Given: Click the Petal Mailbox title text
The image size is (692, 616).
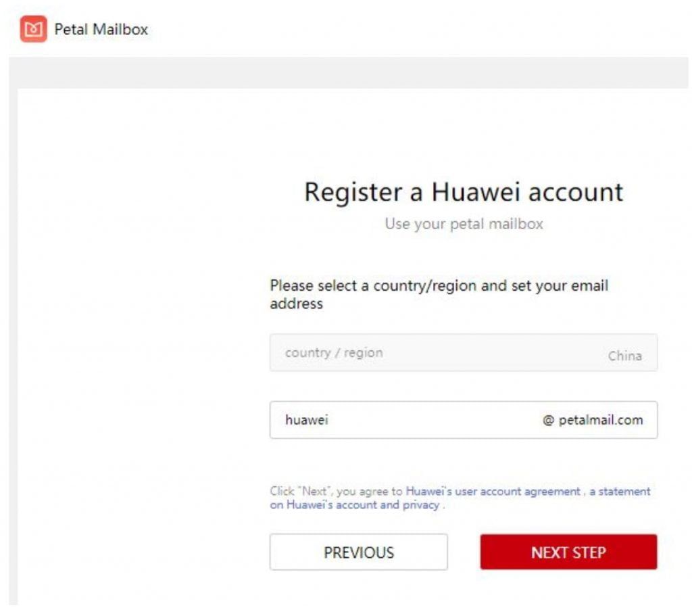Looking at the screenshot, I should 101,29.
